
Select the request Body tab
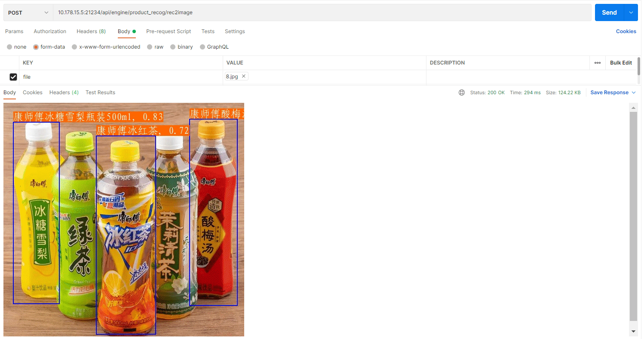[126, 31]
